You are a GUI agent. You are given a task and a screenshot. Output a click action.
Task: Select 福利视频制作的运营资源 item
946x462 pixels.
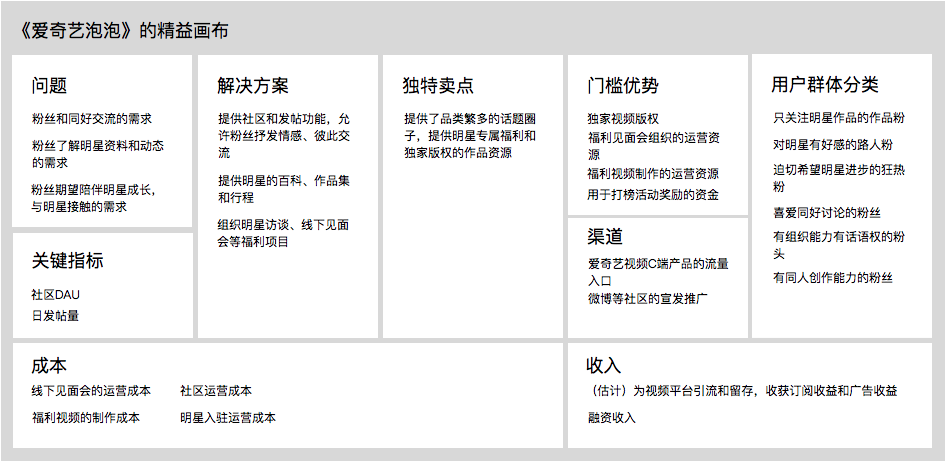653,174
